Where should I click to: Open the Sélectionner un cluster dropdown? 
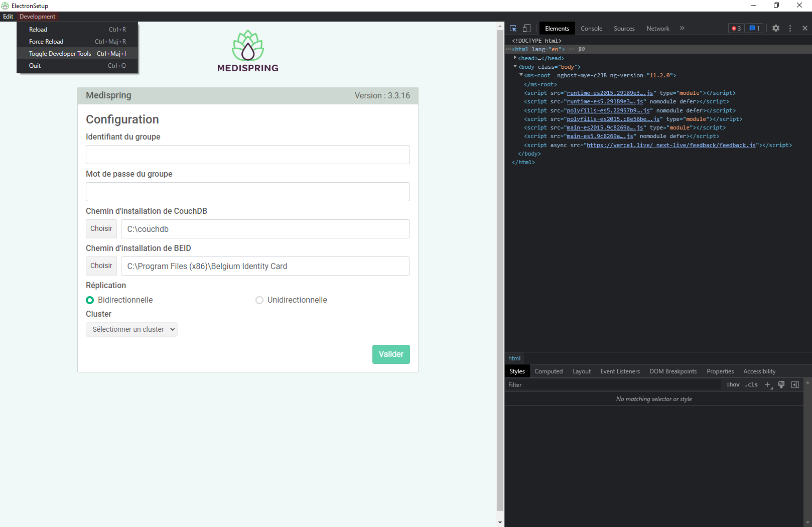(131, 329)
